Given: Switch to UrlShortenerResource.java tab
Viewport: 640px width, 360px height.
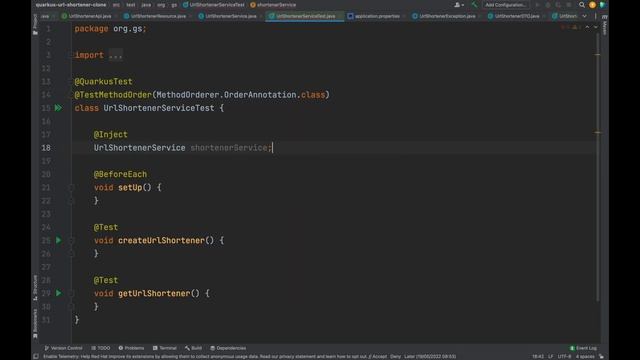Looking at the screenshot, I should 155,16.
